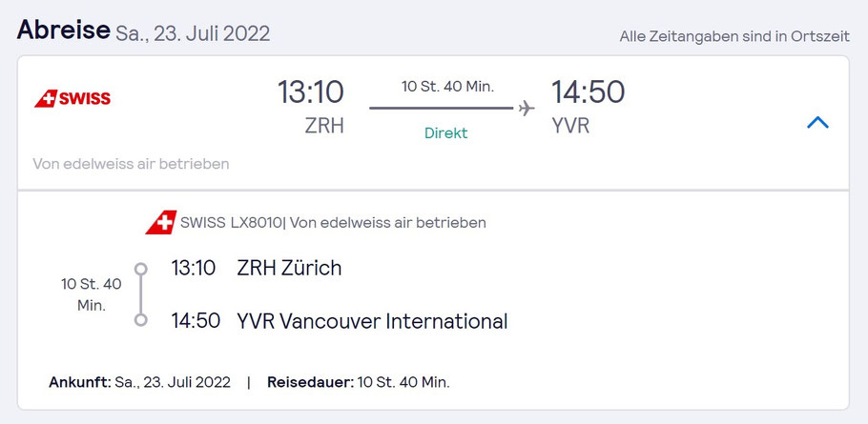The height and width of the screenshot is (424, 868).
Task: Click the Sa., 23. Juli 2022 departure date
Action: pos(193,33)
